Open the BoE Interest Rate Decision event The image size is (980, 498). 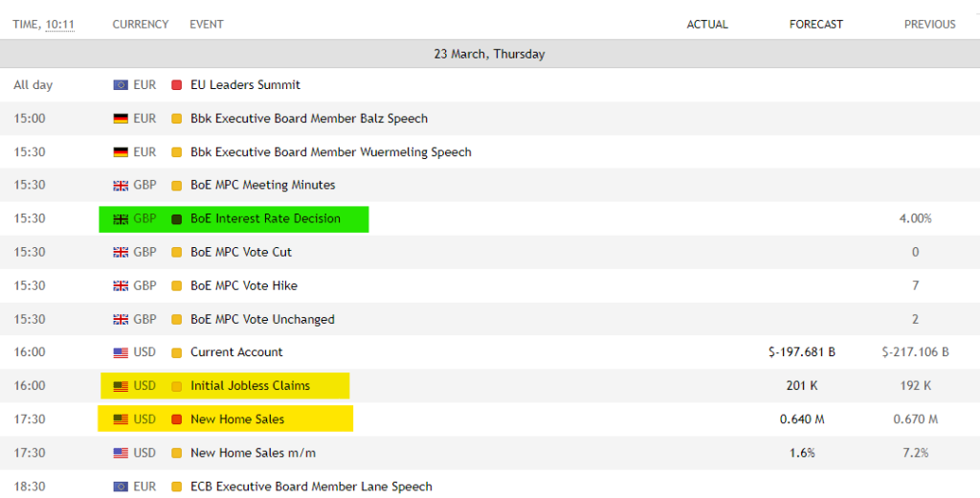click(265, 218)
